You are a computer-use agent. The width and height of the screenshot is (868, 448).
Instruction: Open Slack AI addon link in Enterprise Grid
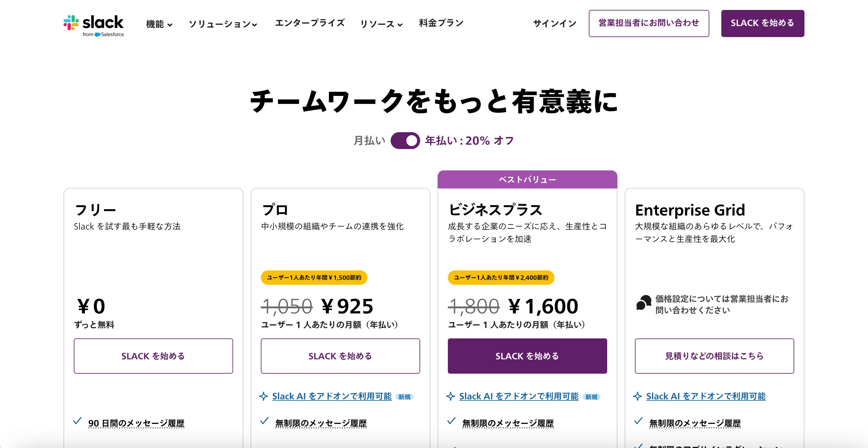coord(706,396)
